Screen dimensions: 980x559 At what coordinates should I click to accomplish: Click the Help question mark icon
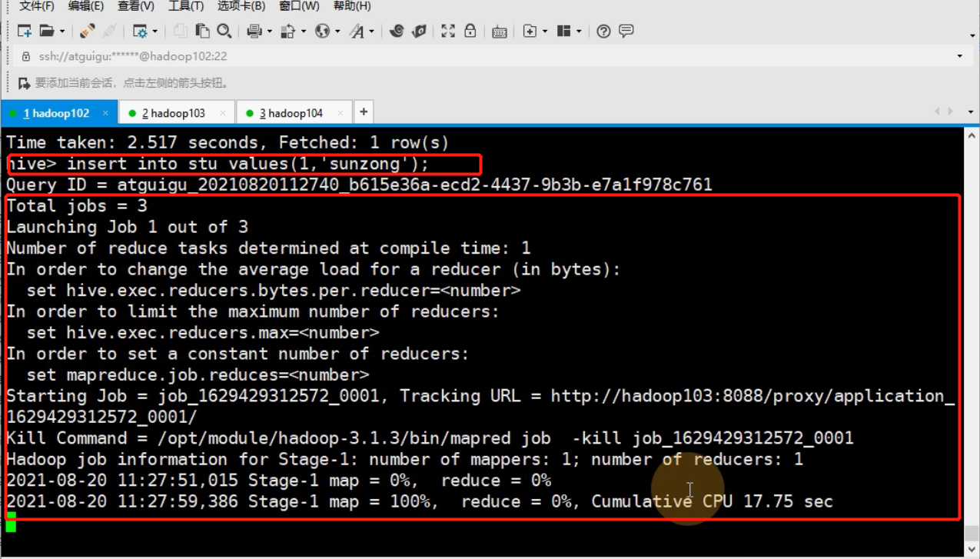(603, 31)
